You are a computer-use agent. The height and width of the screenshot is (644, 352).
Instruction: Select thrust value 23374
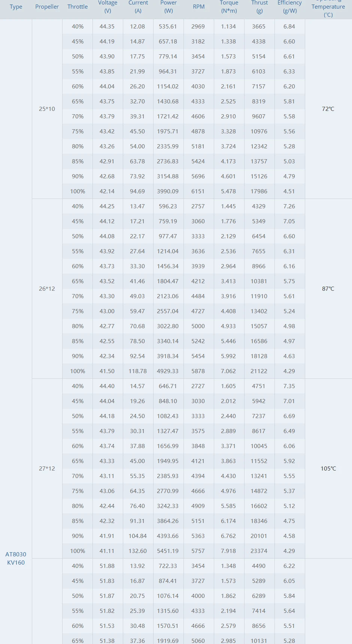pos(259,551)
